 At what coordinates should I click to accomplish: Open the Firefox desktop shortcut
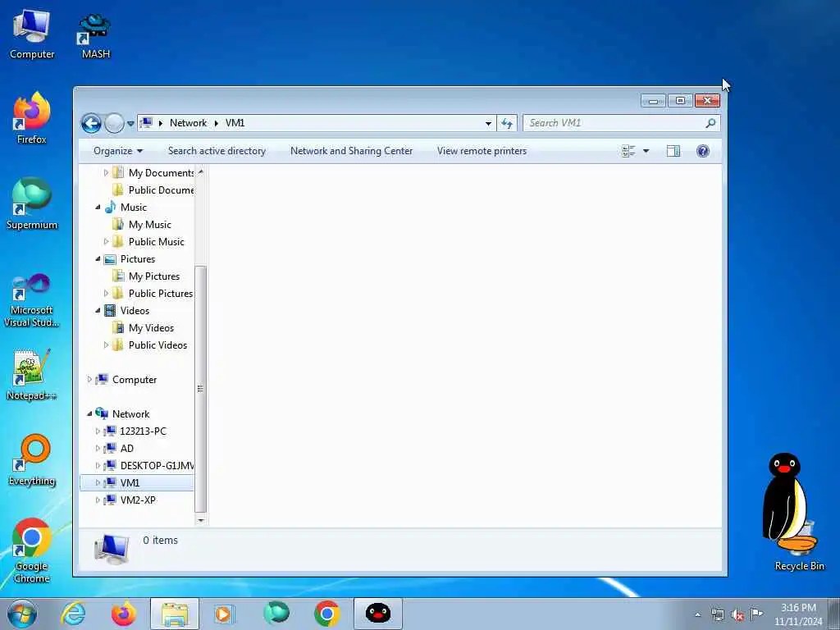click(32, 118)
